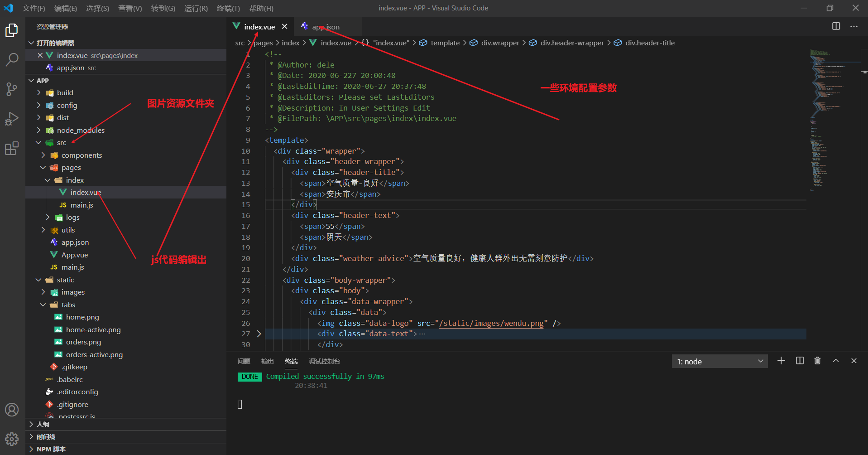Open the 终端(T) menu
868x455 pixels.
click(228, 8)
